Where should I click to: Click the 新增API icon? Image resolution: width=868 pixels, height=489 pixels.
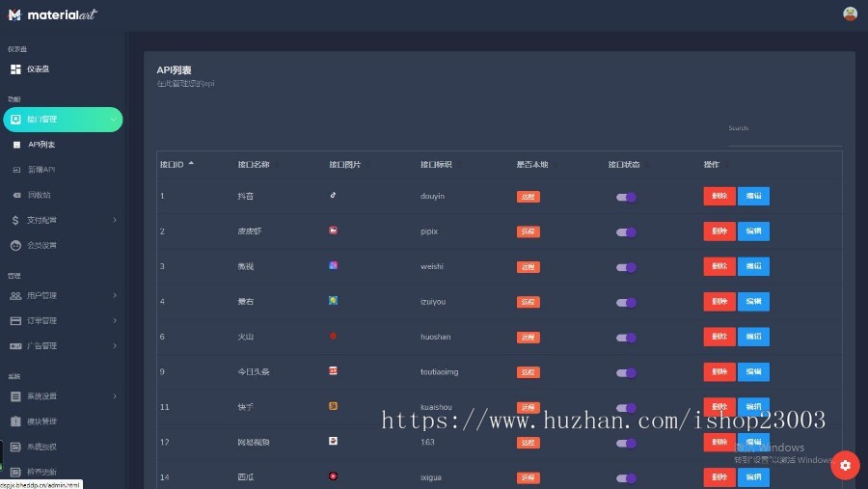pyautogui.click(x=16, y=170)
